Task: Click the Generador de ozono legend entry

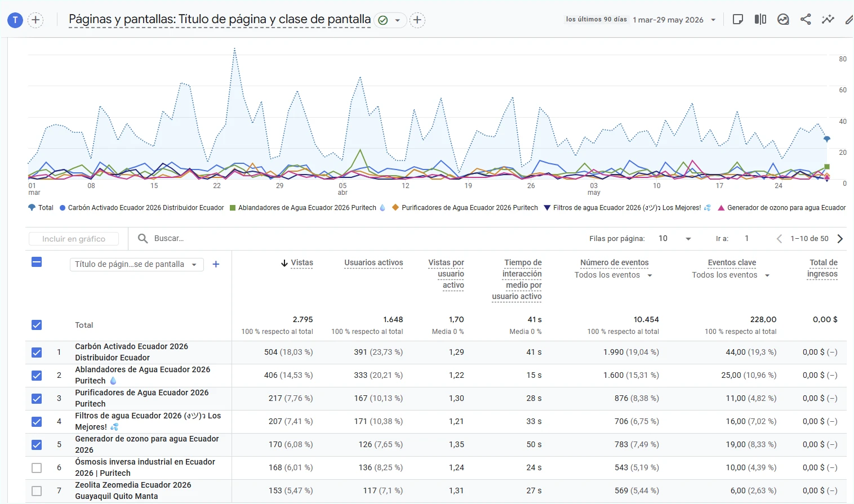Action: [781, 208]
